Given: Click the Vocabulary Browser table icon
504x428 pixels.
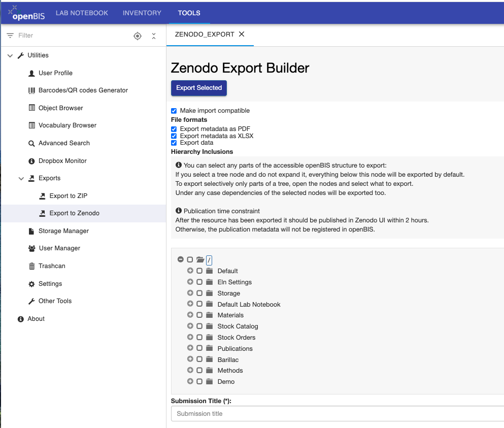Looking at the screenshot, I should [31, 125].
